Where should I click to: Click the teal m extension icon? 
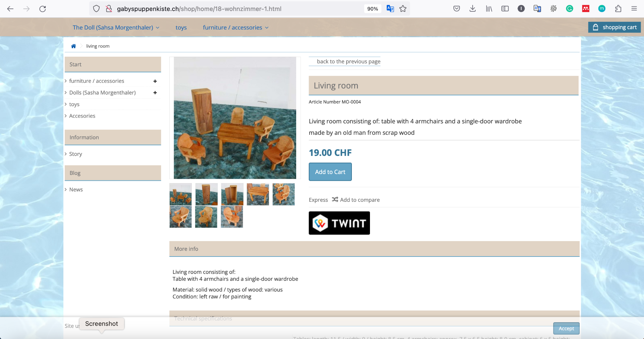tap(602, 9)
